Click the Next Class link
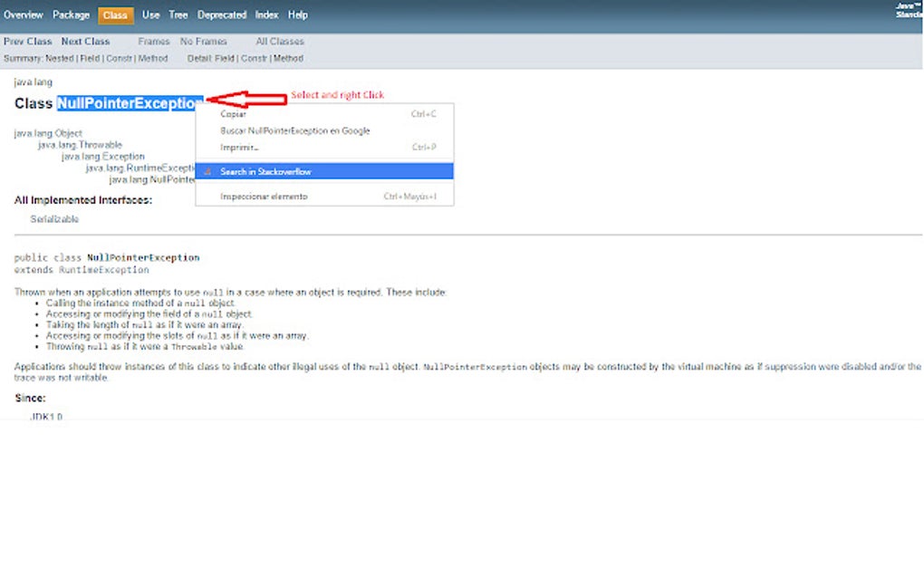 85,41
